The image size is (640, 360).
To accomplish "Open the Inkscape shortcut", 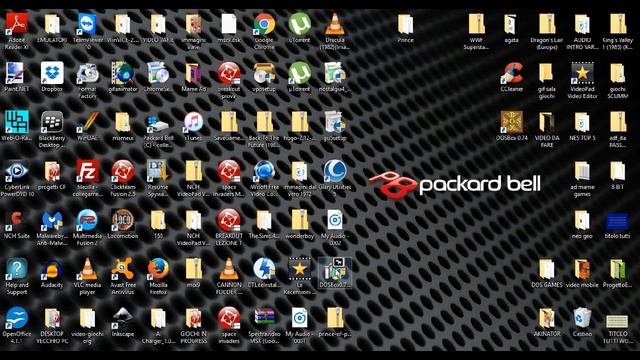I will pos(122,318).
